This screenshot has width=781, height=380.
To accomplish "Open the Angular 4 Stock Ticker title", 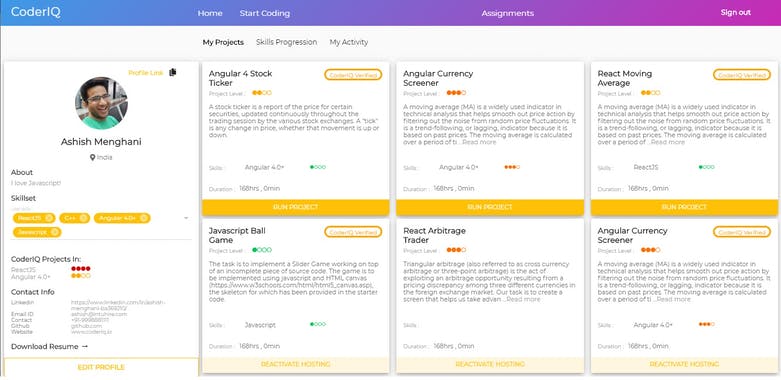I will pos(241,78).
